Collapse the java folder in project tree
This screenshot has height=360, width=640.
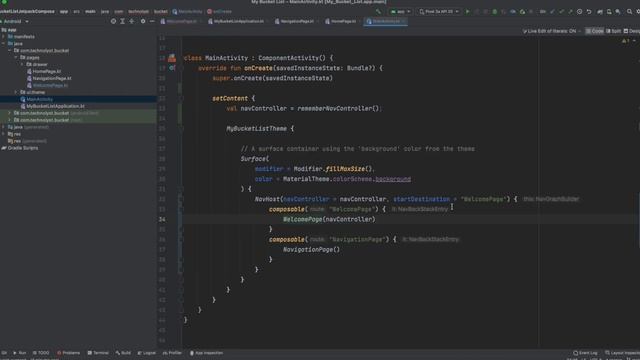click(x=4, y=44)
